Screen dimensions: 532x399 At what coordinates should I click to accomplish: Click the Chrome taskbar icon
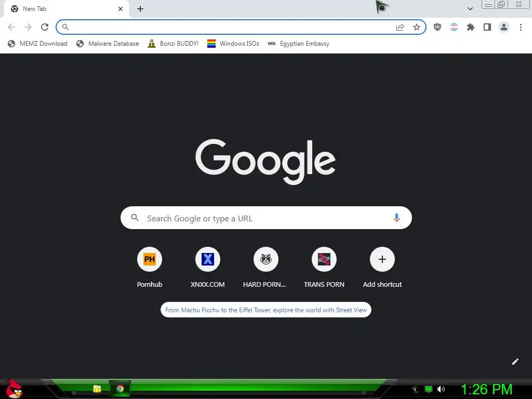tap(120, 389)
